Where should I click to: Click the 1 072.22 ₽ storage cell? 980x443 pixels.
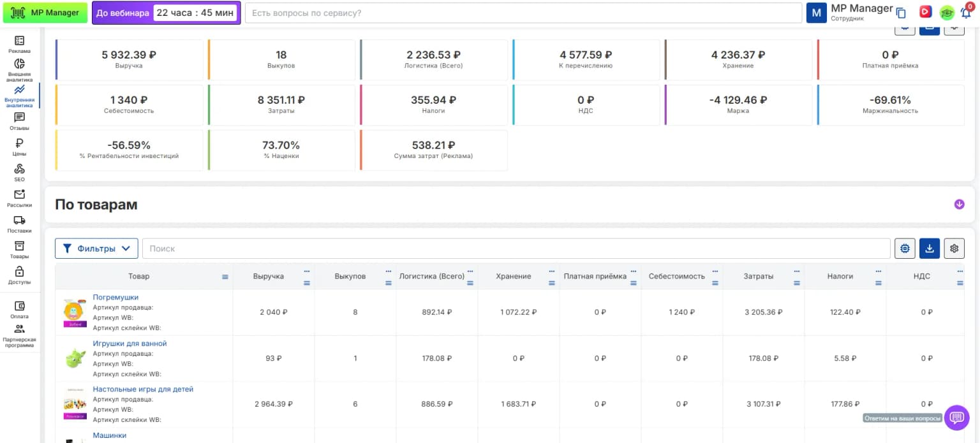point(519,312)
